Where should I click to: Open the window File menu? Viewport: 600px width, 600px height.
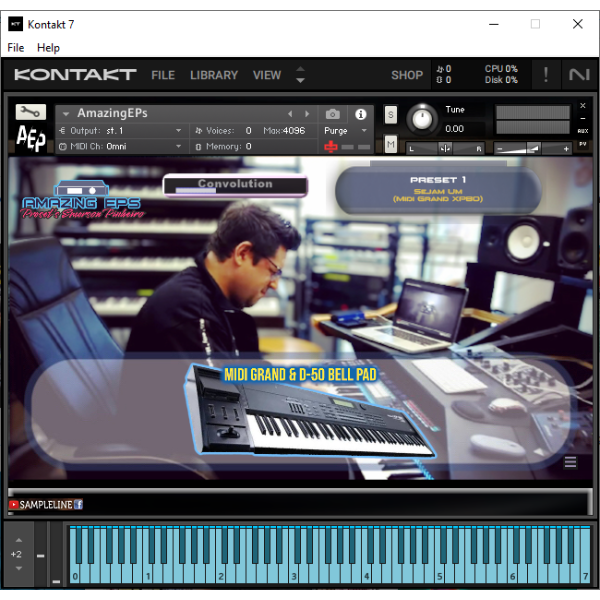click(16, 48)
